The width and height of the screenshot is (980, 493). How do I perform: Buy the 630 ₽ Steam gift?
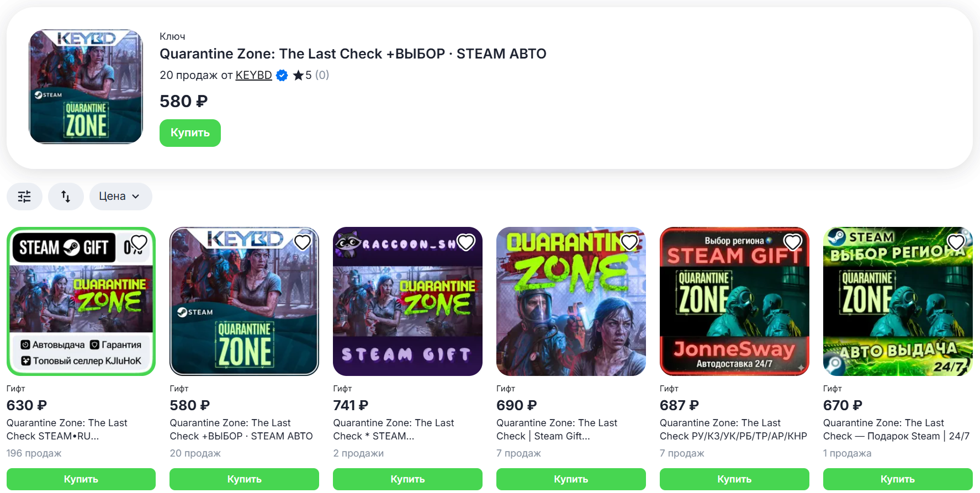(81, 479)
